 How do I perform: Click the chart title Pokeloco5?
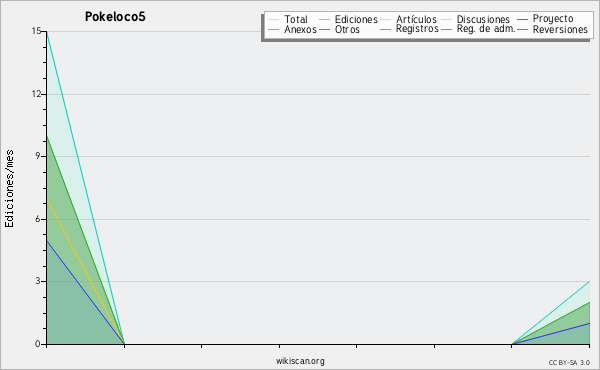[x=115, y=17]
